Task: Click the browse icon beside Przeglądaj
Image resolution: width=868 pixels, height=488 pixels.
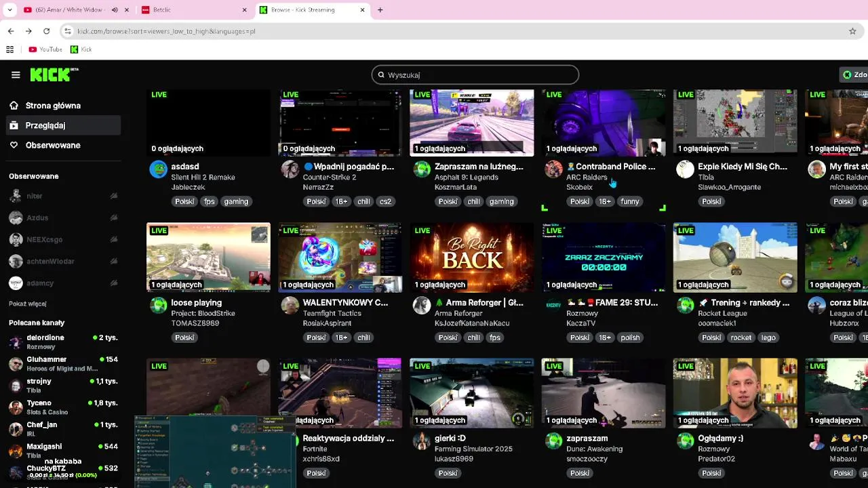Action: tap(14, 125)
